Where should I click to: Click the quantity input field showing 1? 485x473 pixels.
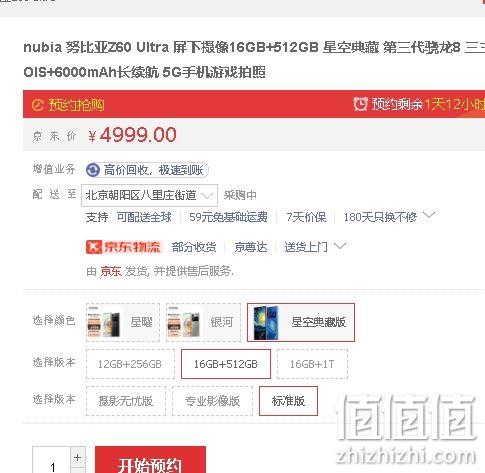click(52, 460)
